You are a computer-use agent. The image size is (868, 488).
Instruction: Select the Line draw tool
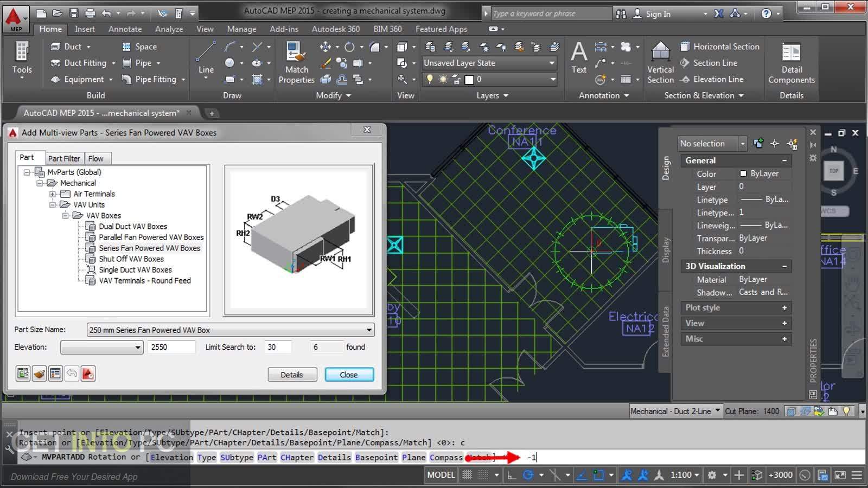206,59
